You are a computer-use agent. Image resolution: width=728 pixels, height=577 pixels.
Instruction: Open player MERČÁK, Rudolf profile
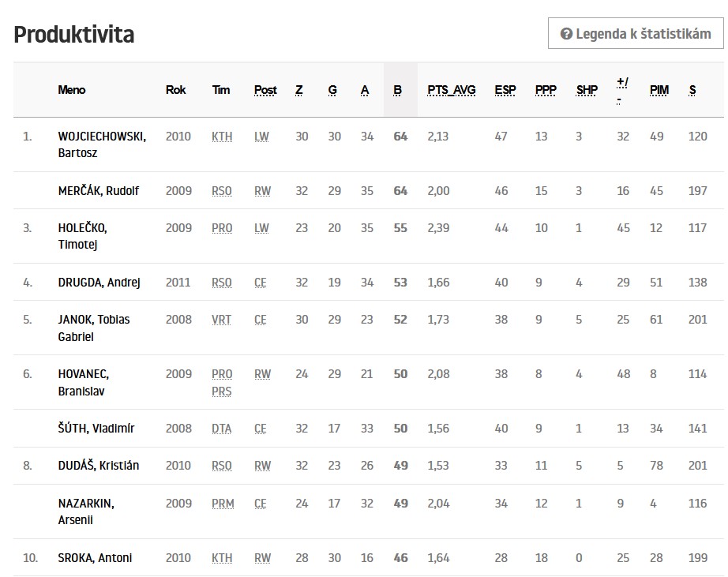98,190
